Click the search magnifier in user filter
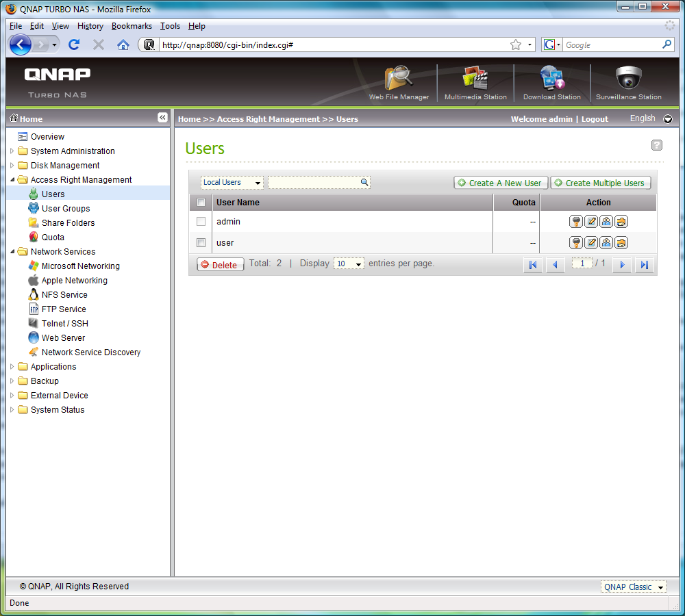The width and height of the screenshot is (685, 616). pyautogui.click(x=364, y=182)
